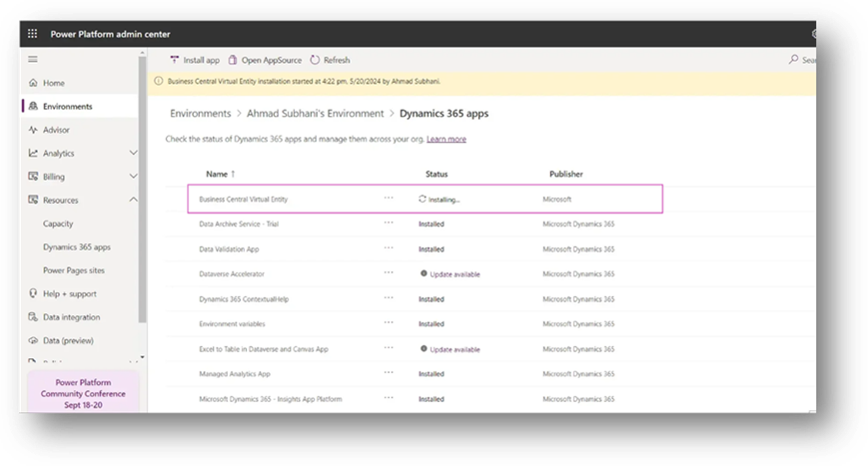The image size is (868, 466).
Task: Click the Open AppSource bag icon
Action: click(x=233, y=60)
